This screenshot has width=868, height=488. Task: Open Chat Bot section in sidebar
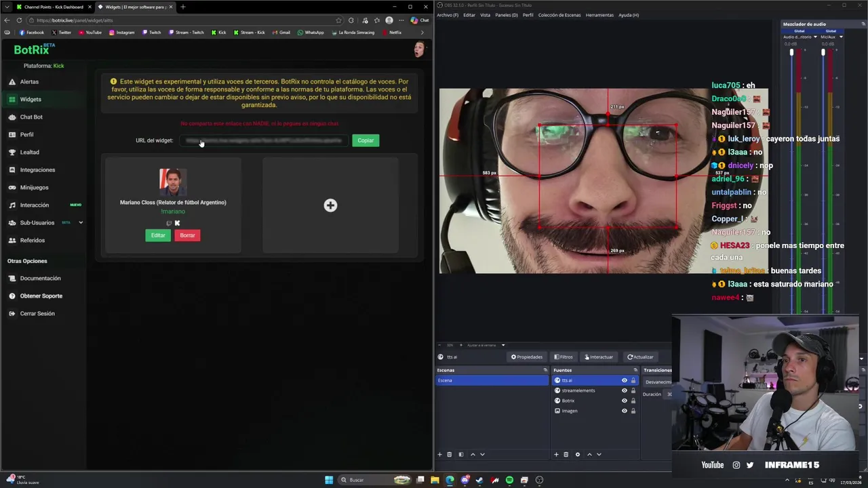click(x=31, y=117)
